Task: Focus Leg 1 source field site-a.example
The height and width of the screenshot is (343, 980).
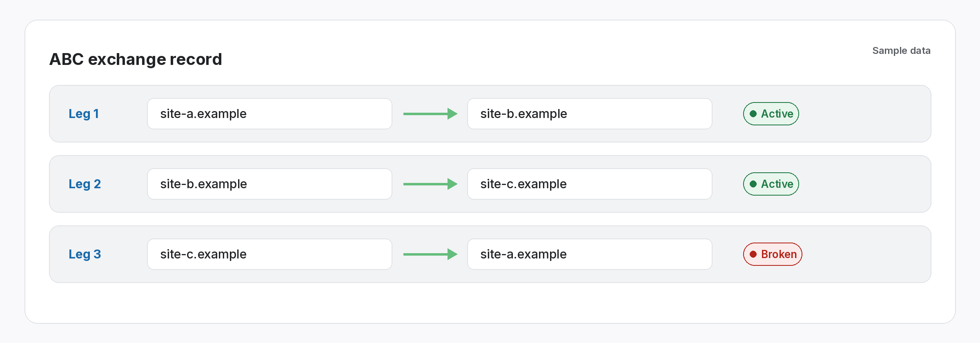Action: [269, 114]
